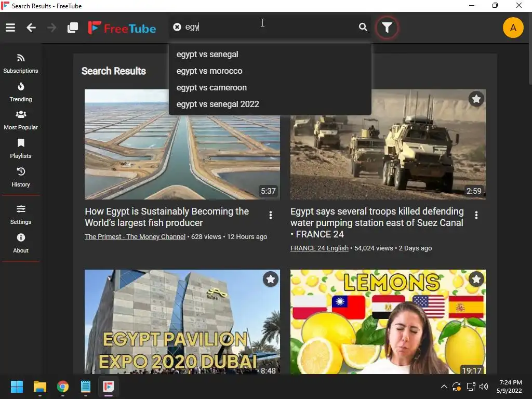
Task: Open the profile avatar labeled A
Action: coord(513,28)
